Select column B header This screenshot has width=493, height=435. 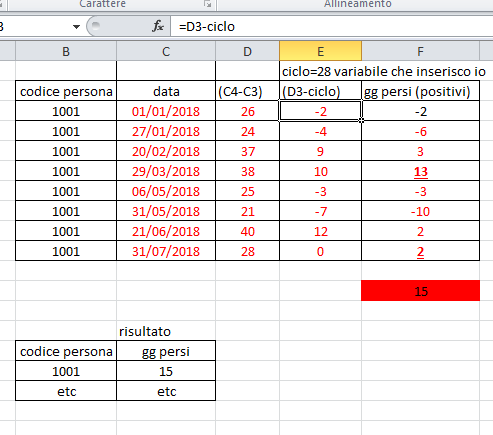66,51
